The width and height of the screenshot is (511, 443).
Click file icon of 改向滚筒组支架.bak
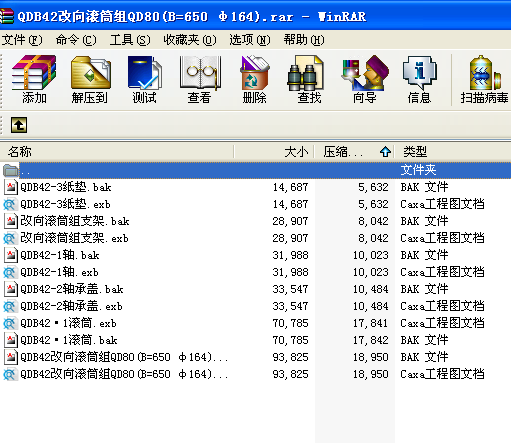point(10,221)
